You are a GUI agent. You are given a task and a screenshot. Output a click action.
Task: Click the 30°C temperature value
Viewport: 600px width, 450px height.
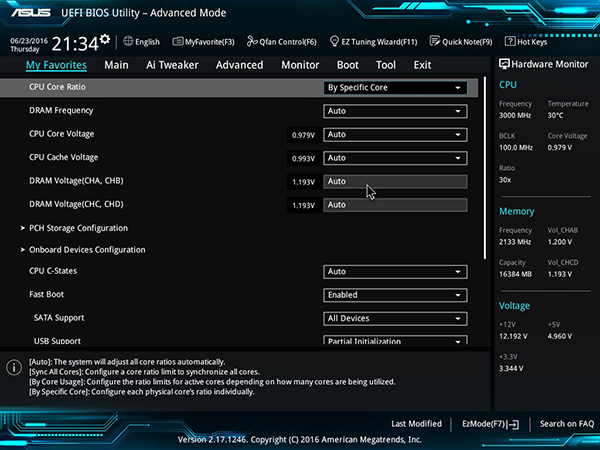pos(555,115)
